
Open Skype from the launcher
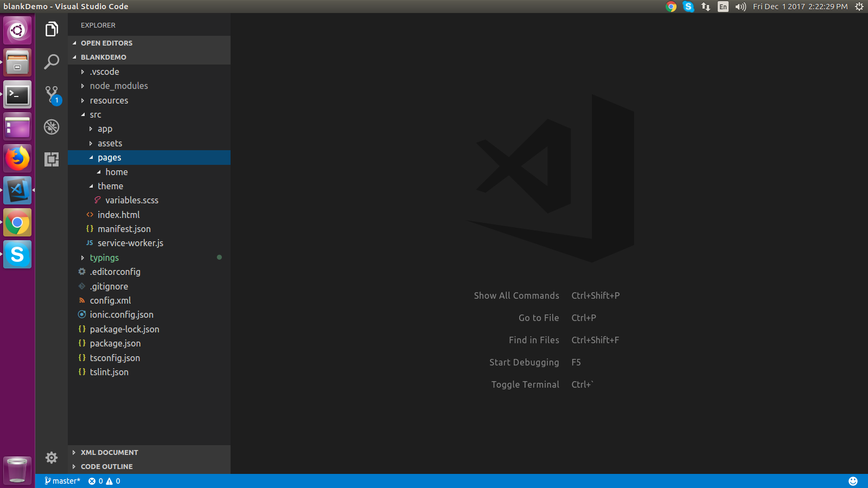tap(17, 254)
